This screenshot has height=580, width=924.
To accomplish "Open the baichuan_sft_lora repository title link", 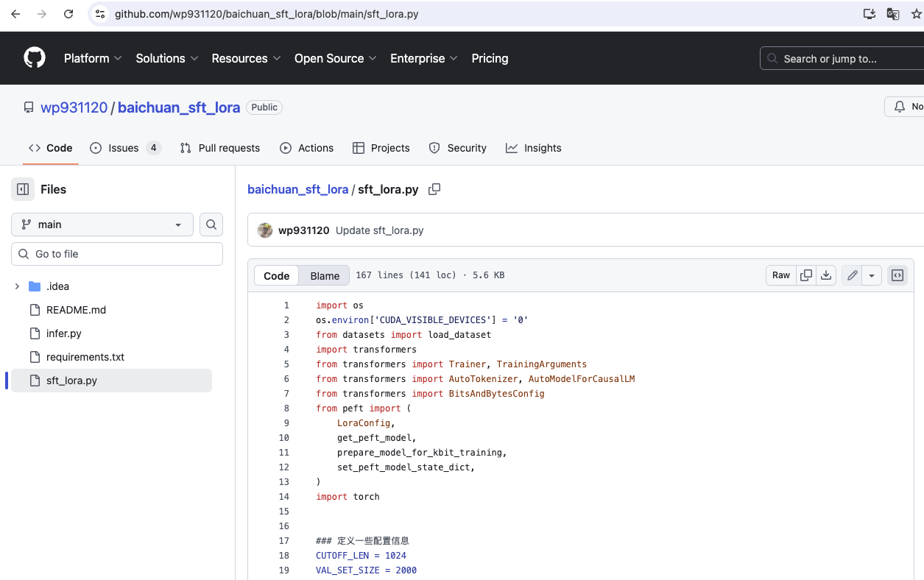I will click(179, 107).
